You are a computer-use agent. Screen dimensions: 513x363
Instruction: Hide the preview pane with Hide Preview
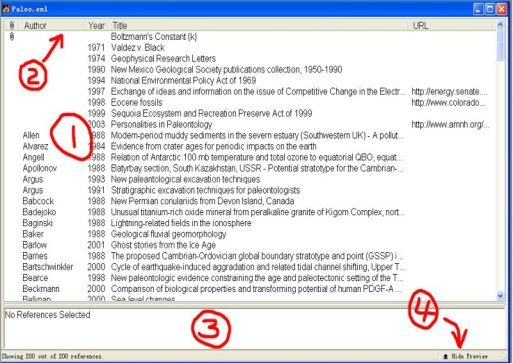(466, 356)
